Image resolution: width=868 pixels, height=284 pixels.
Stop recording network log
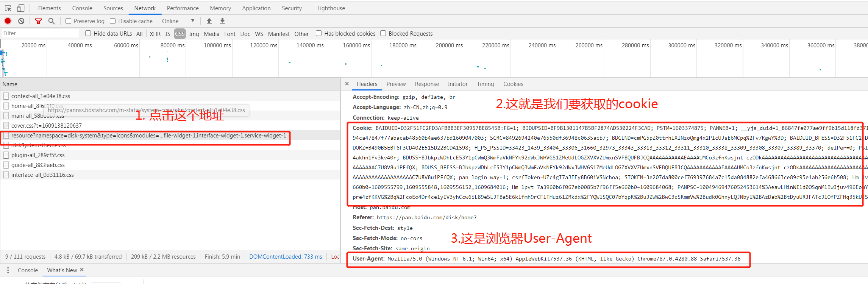pos(8,21)
